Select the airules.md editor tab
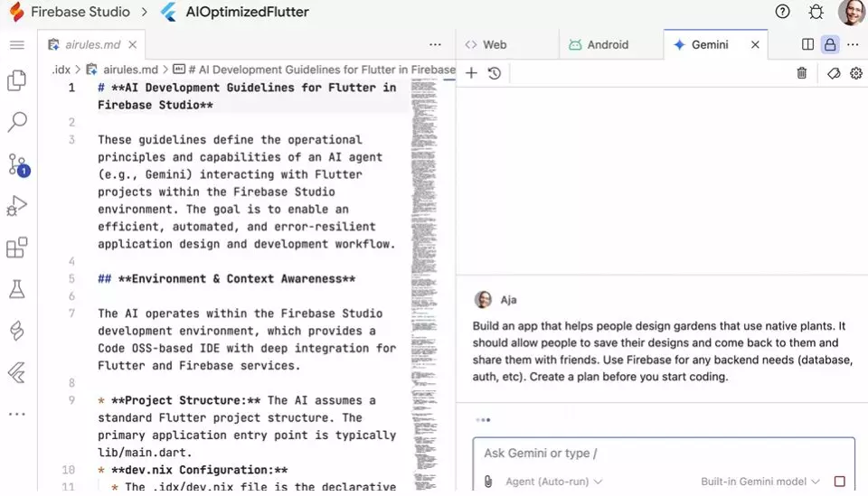 pyautogui.click(x=92, y=45)
